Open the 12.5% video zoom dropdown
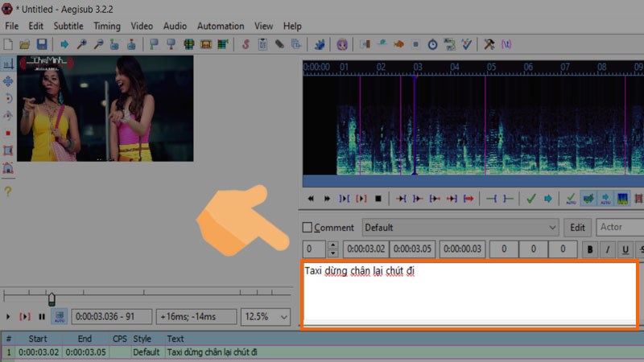Screen dimensions: 644x362 tap(266, 317)
